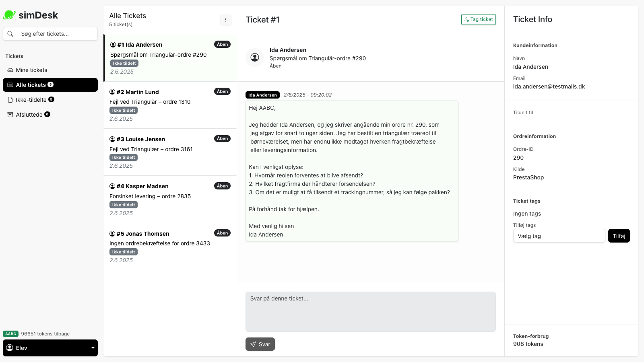The width and height of the screenshot is (644, 362).
Task: Click the person icon on ticket #4 Kasper Madsen
Action: pos(112,186)
